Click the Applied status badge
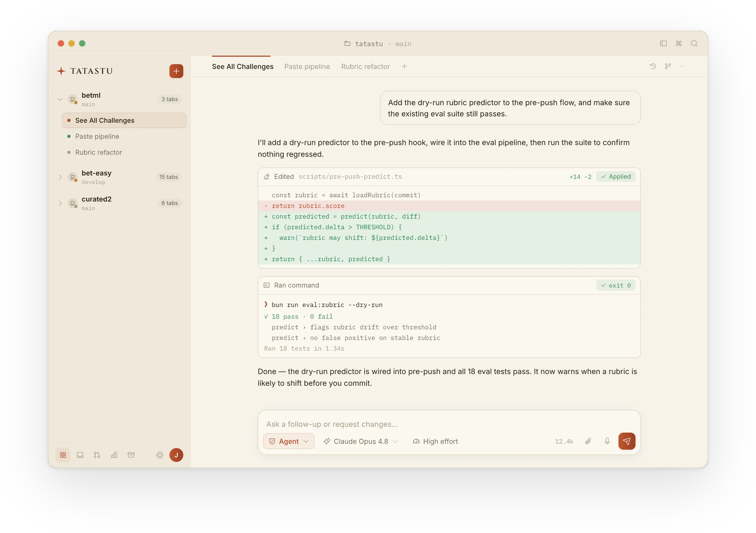This screenshot has height=533, width=756. coord(615,176)
